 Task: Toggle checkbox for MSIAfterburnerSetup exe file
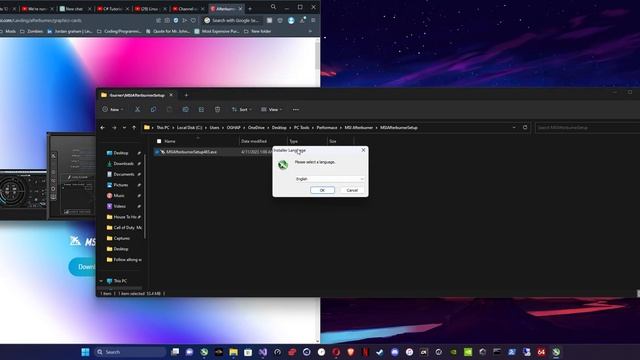pos(157,152)
